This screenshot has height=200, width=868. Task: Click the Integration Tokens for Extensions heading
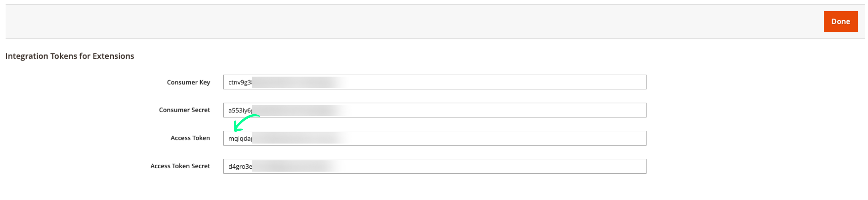[70, 56]
